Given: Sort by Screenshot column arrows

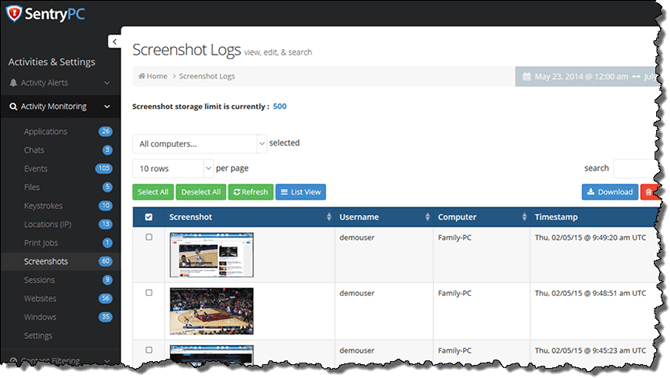Looking at the screenshot, I should (329, 217).
